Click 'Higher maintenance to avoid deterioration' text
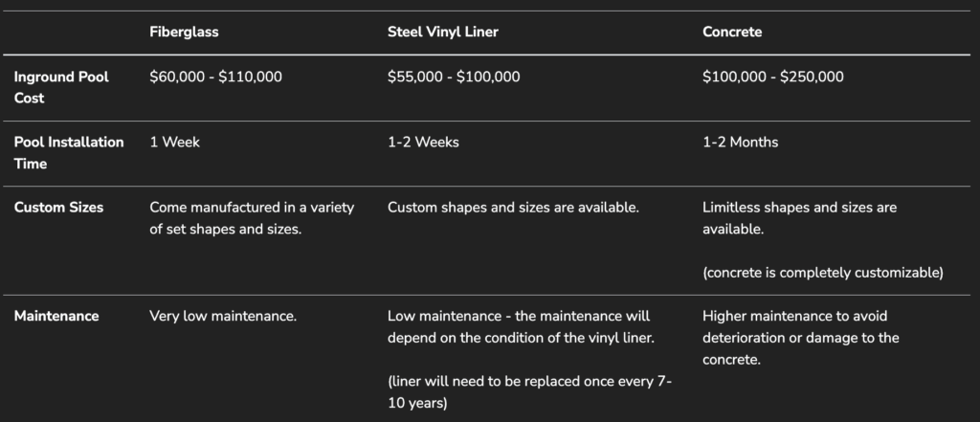980x422 pixels. pyautogui.click(x=801, y=338)
